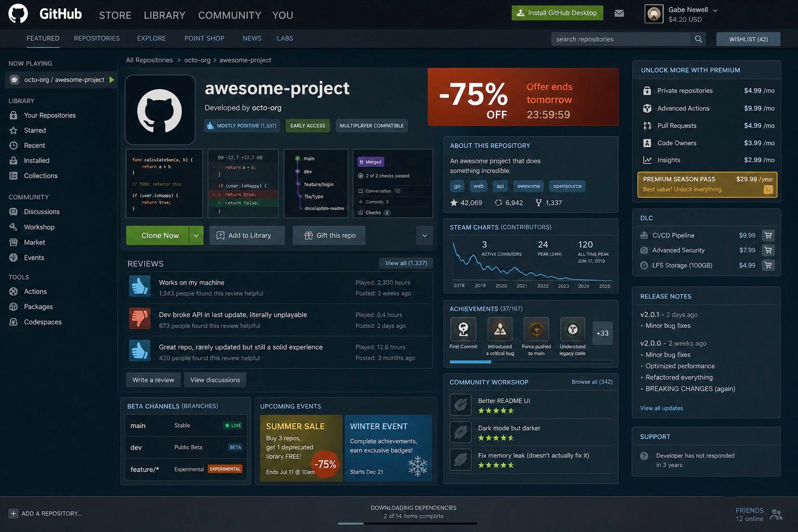This screenshot has height=532, width=798.
Task: Click the Packages box icon
Action: [x=14, y=307]
